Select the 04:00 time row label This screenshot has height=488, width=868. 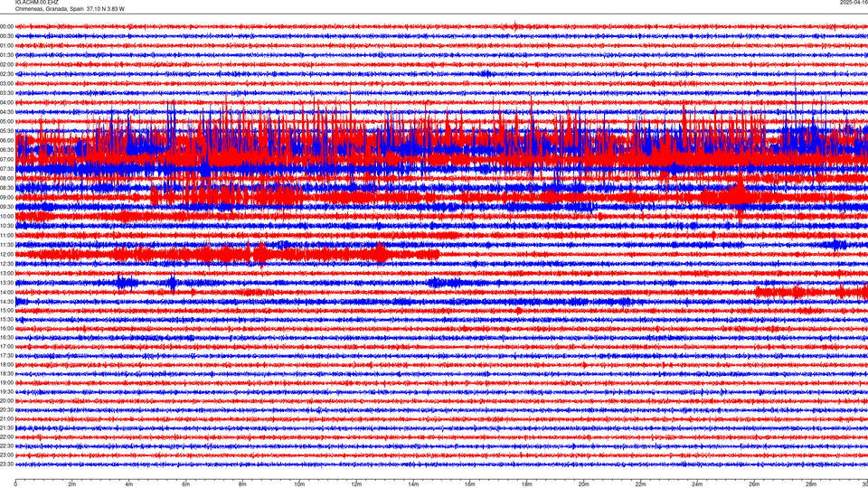[x=6, y=103]
